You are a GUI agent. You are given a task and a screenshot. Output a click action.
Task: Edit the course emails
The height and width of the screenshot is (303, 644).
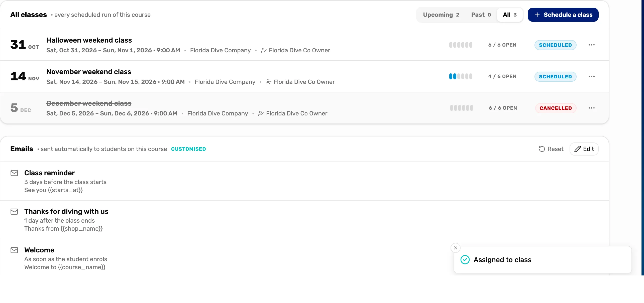(584, 149)
